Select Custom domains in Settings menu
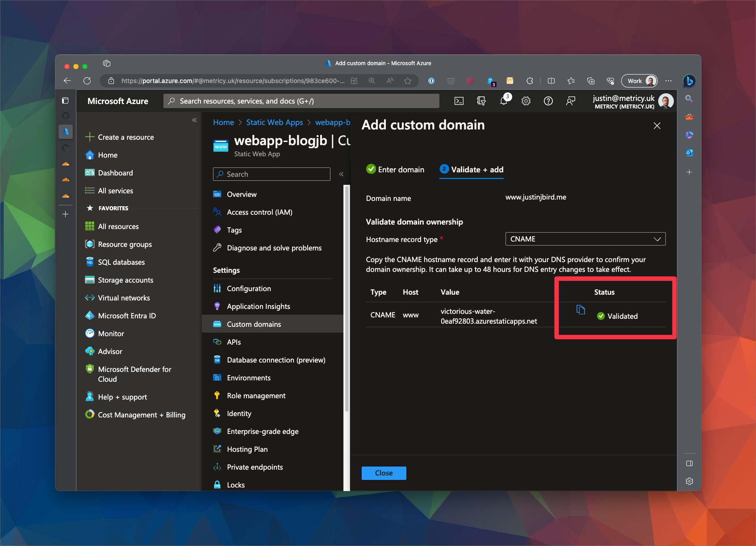 click(254, 324)
